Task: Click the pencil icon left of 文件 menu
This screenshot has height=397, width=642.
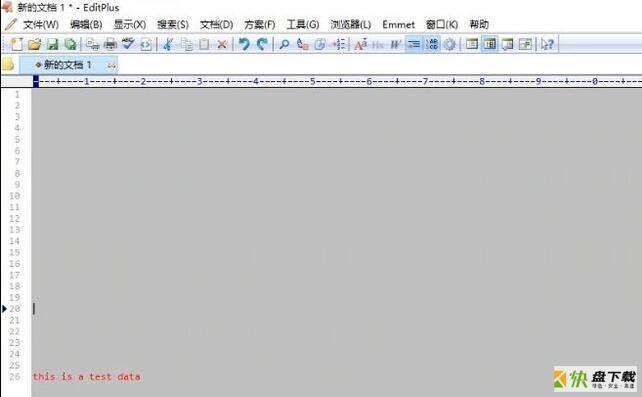Action: click(x=11, y=25)
